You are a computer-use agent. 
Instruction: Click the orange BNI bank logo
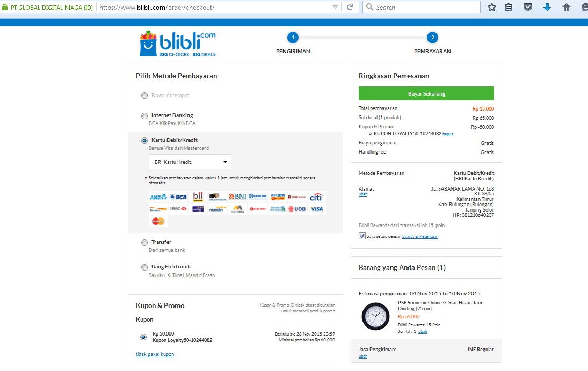point(237,197)
